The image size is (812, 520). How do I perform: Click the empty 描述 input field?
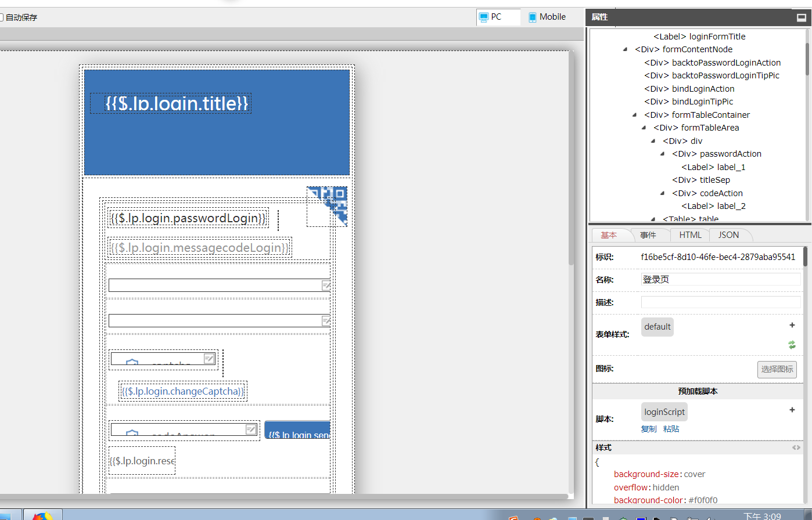point(721,302)
